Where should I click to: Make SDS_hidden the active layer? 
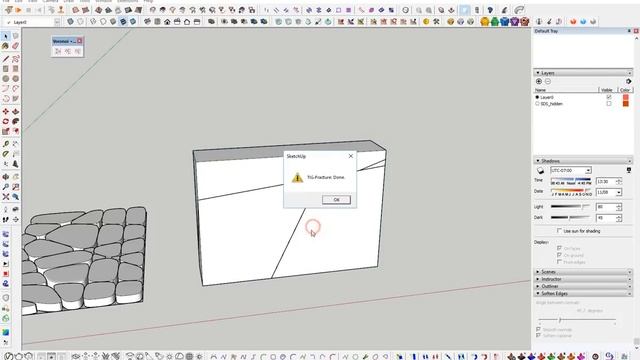pos(537,104)
